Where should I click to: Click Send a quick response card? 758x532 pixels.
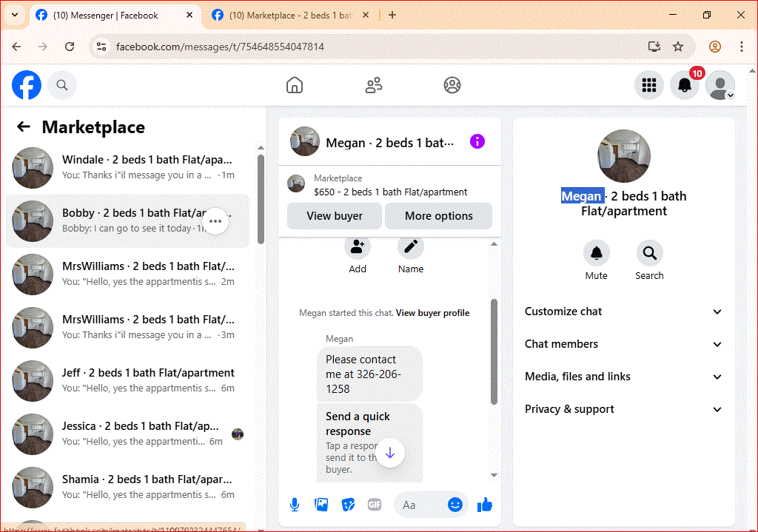(x=369, y=442)
